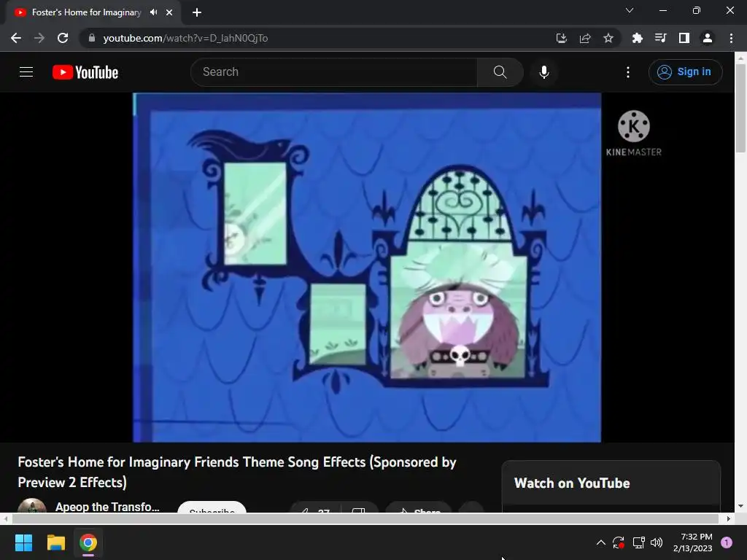Open the notification badge in taskbar
This screenshot has width=747, height=560.
(727, 542)
